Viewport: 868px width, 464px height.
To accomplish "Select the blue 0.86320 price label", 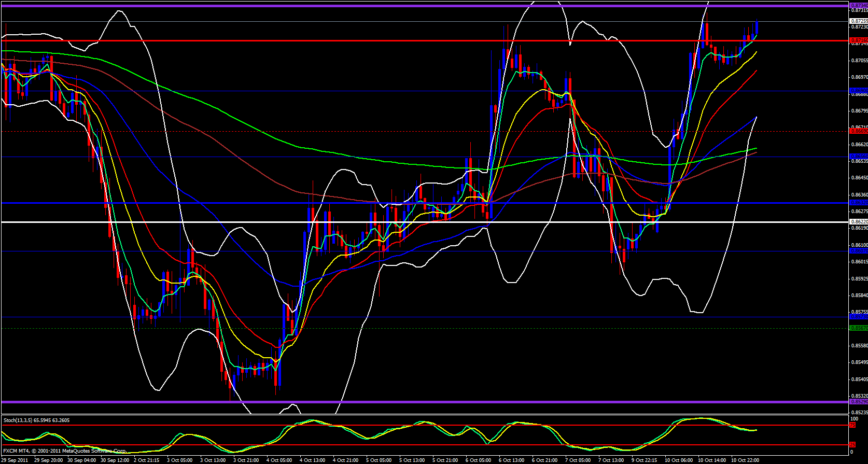I will [858, 203].
